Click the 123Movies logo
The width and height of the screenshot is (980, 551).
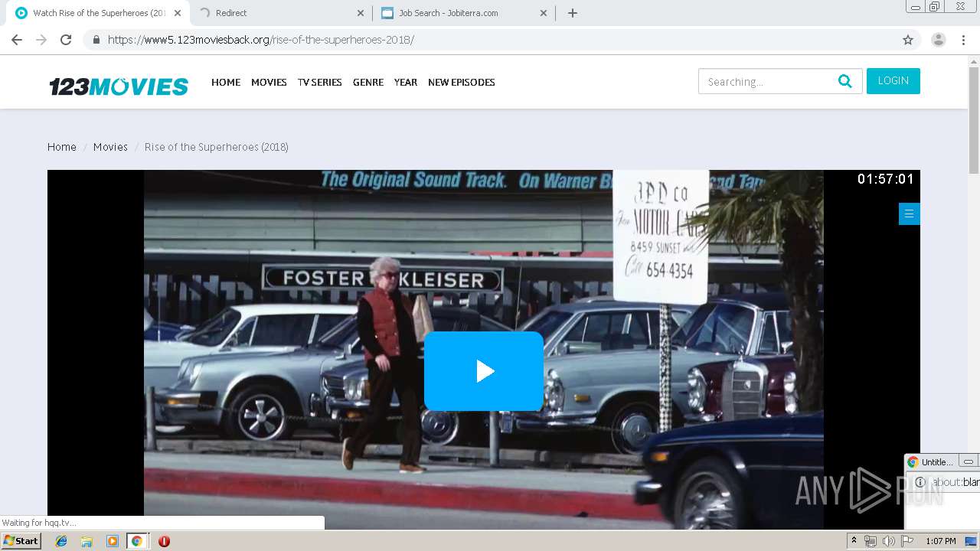119,86
